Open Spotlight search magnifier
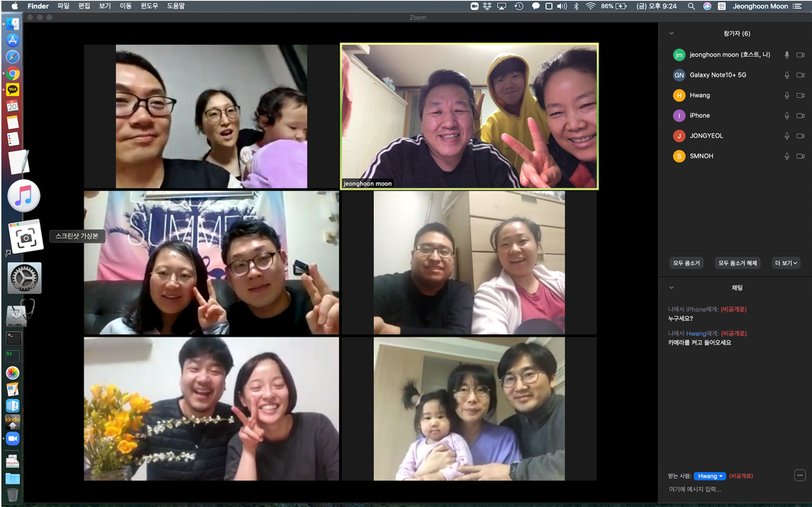812x507 pixels. click(x=691, y=6)
